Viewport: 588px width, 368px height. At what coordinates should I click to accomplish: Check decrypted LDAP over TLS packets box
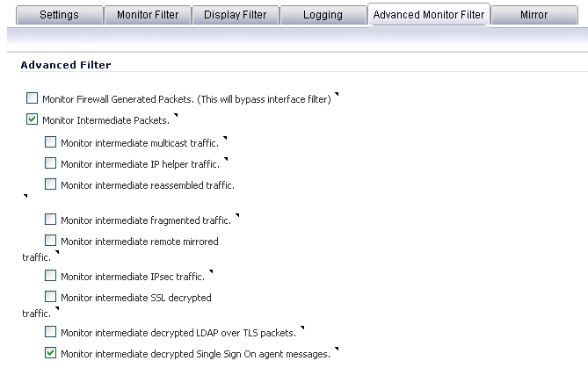(51, 332)
